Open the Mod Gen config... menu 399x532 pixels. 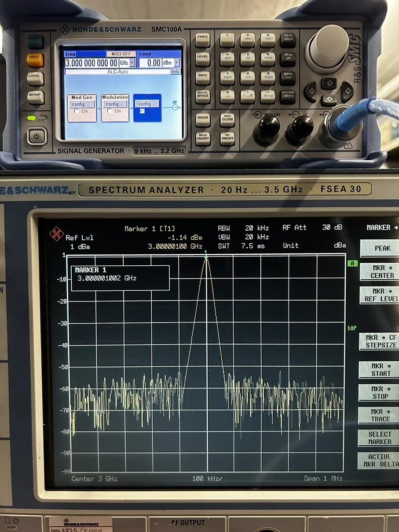82,104
